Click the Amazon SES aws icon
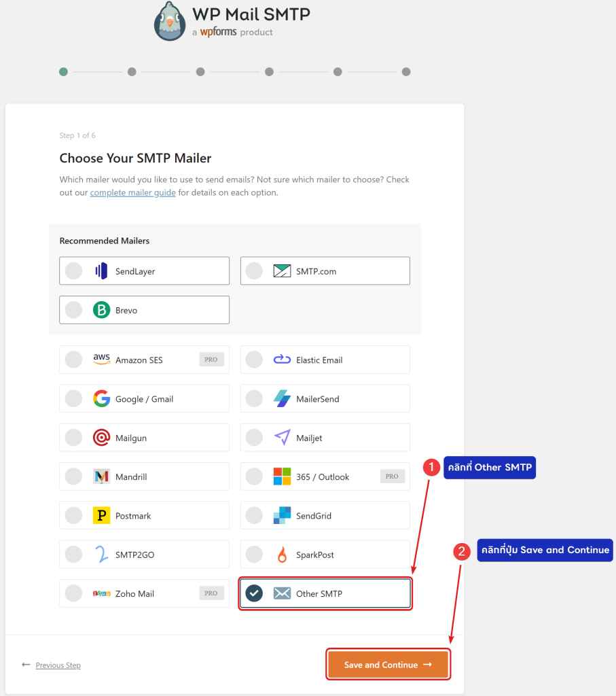Screen dimensions: 616x696 point(101,360)
